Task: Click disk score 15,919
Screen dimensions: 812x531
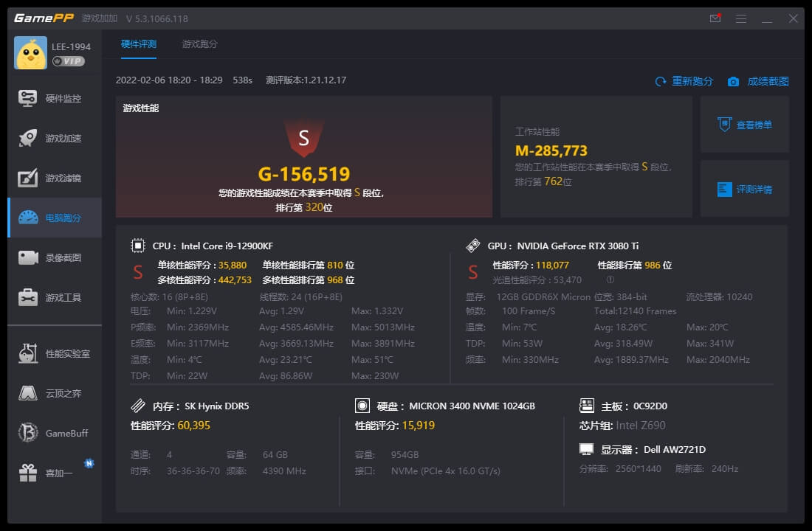Action: [419, 426]
